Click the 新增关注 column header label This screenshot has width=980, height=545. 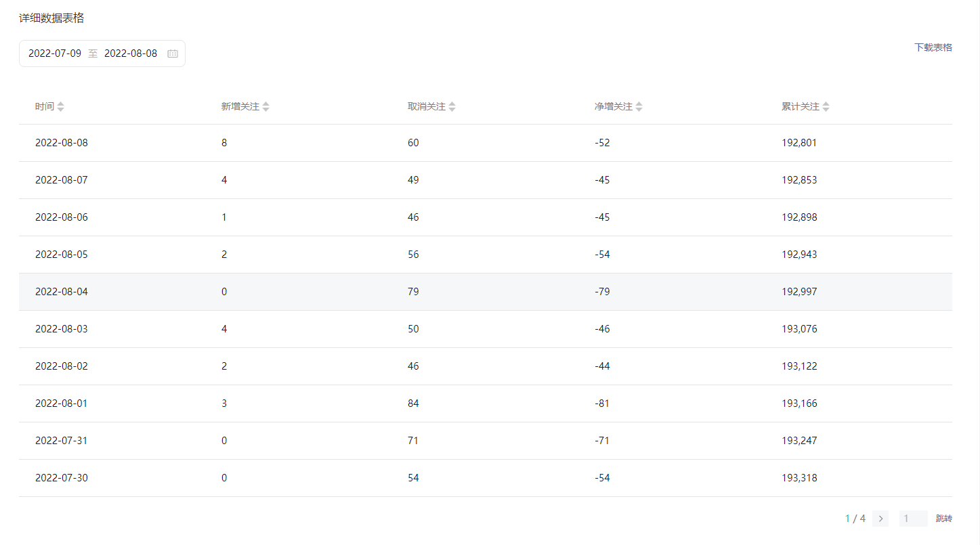pyautogui.click(x=240, y=107)
